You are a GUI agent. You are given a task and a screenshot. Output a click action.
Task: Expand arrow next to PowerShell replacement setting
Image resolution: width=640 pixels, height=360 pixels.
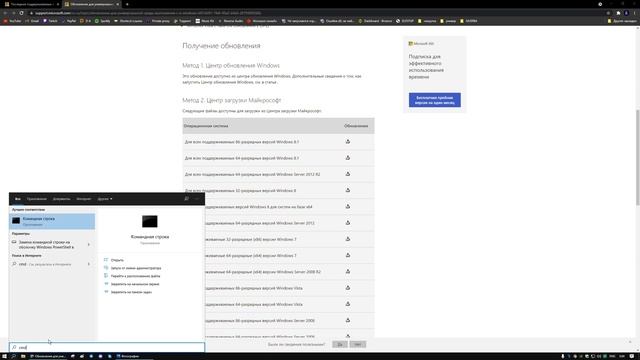tap(89, 244)
